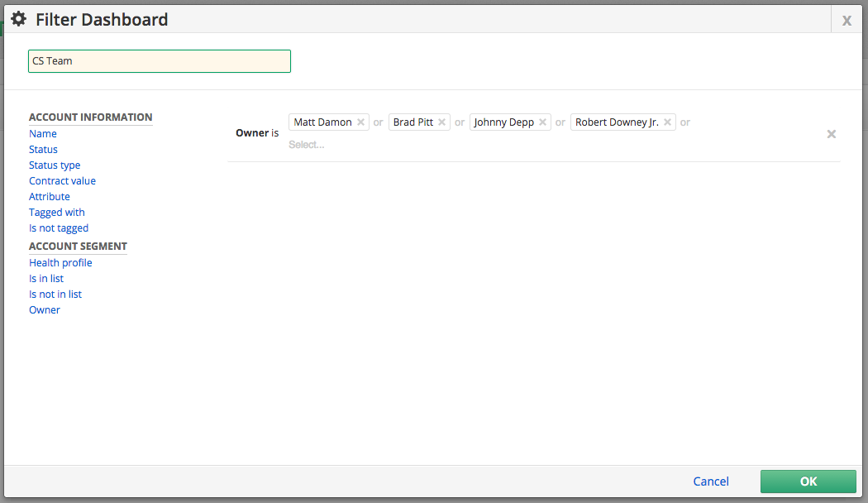Remove Brad Pitt owner tag
Image resolution: width=868 pixels, height=503 pixels.
click(441, 122)
